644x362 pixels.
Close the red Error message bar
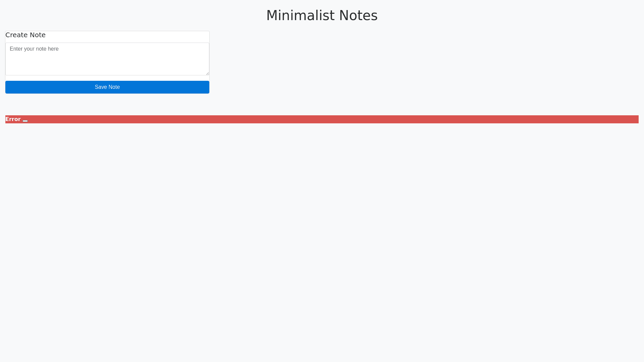[x=25, y=121]
